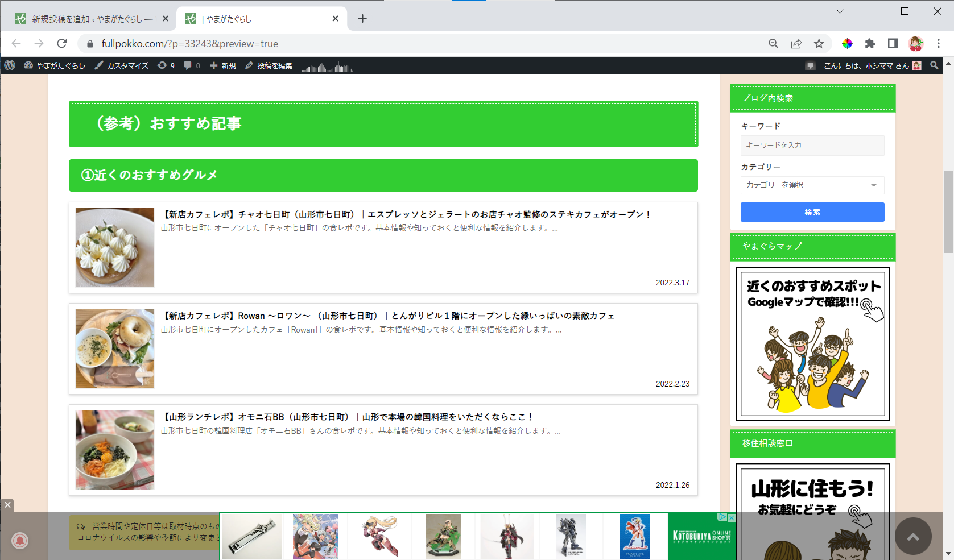Click the red notification bell icon
This screenshot has width=954, height=560.
[20, 540]
